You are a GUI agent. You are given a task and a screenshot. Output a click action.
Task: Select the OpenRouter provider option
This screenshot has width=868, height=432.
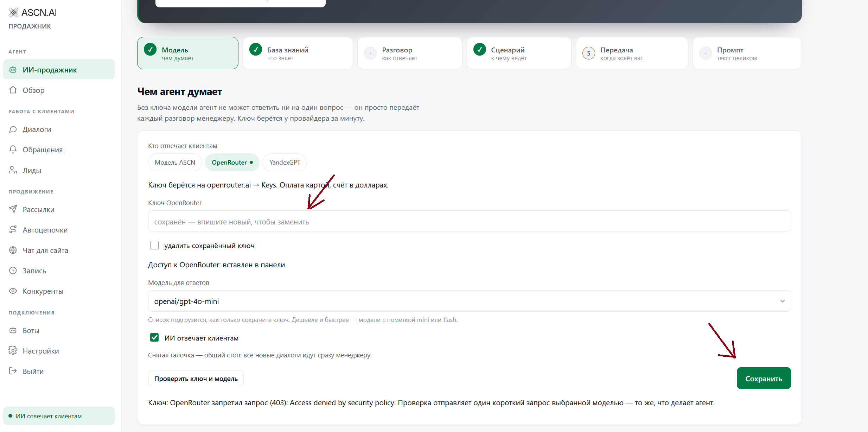click(x=232, y=163)
